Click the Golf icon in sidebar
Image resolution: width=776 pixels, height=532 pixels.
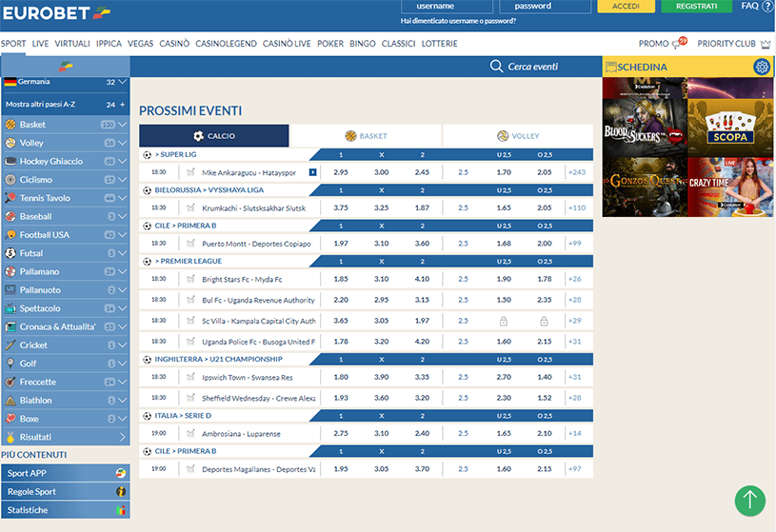pos(10,364)
